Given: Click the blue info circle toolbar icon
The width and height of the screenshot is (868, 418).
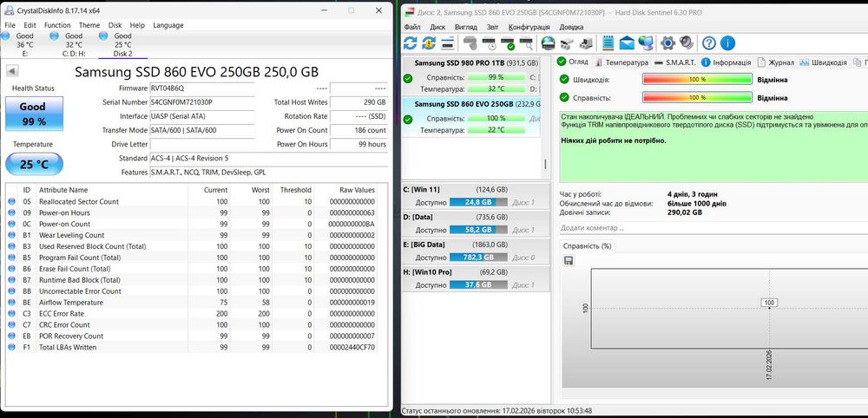Looking at the screenshot, I should pos(727,43).
